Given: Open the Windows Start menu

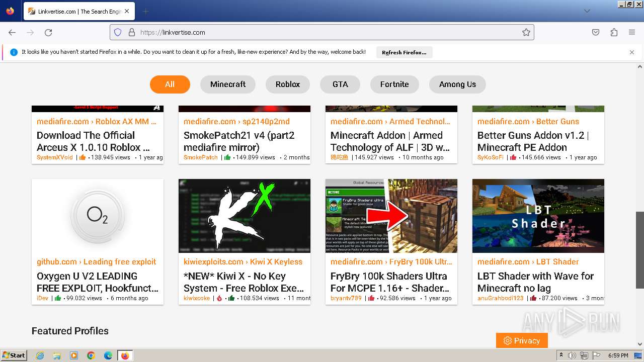Looking at the screenshot, I should point(14,355).
